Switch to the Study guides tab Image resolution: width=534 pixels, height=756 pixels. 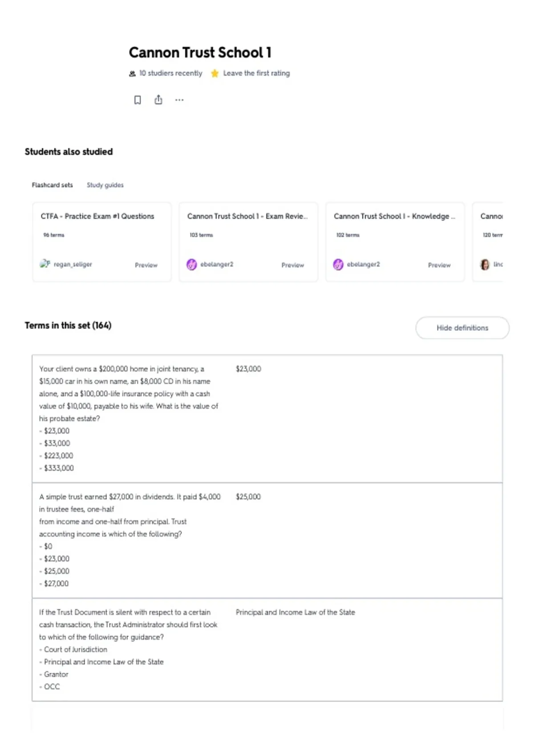pyautogui.click(x=105, y=185)
